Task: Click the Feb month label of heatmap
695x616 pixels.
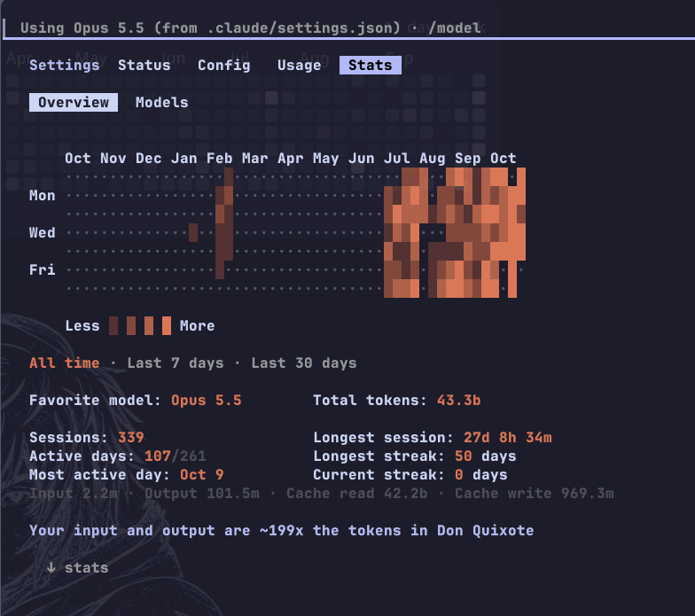Action: point(220,158)
